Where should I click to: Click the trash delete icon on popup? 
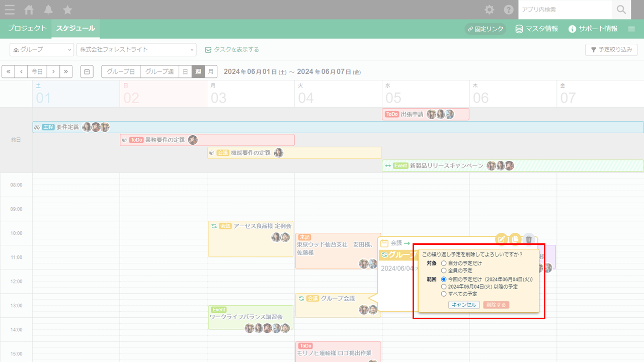(x=528, y=239)
